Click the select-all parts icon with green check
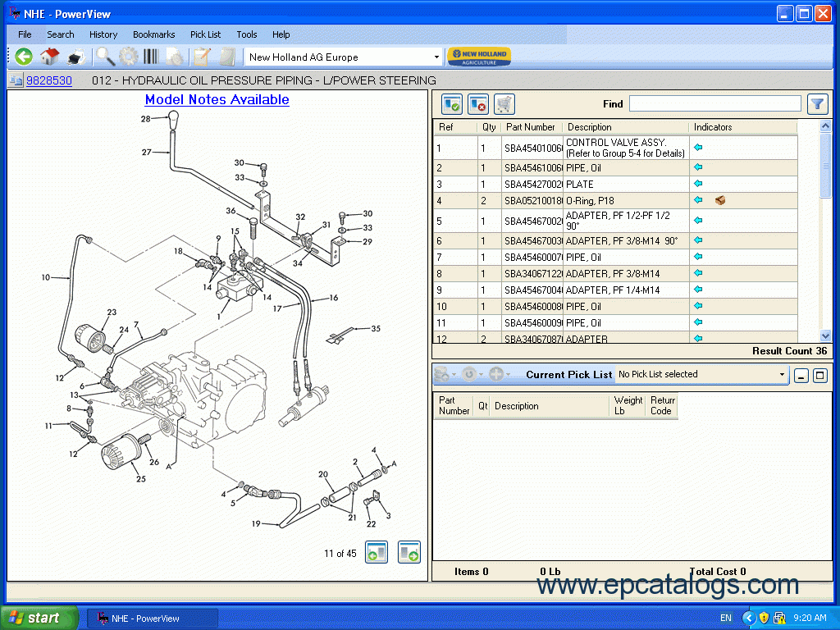Viewport: 840px width, 630px height. [452, 104]
